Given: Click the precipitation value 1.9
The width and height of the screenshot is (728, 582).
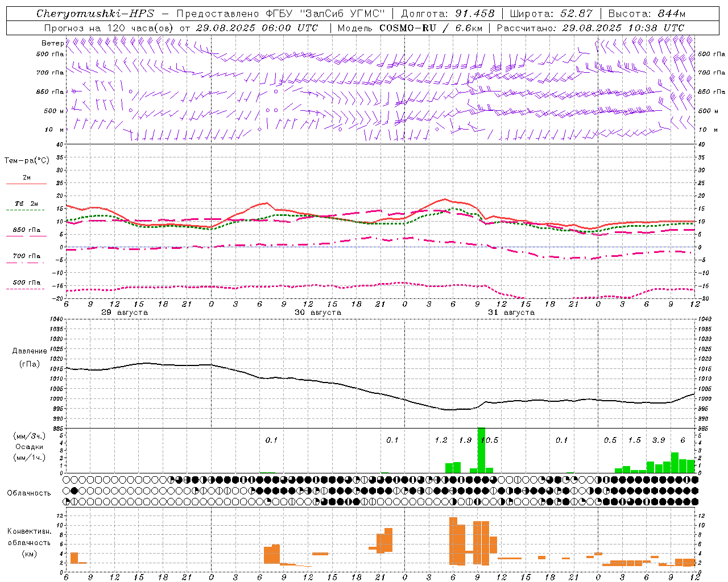Looking at the screenshot, I should pos(465,440).
